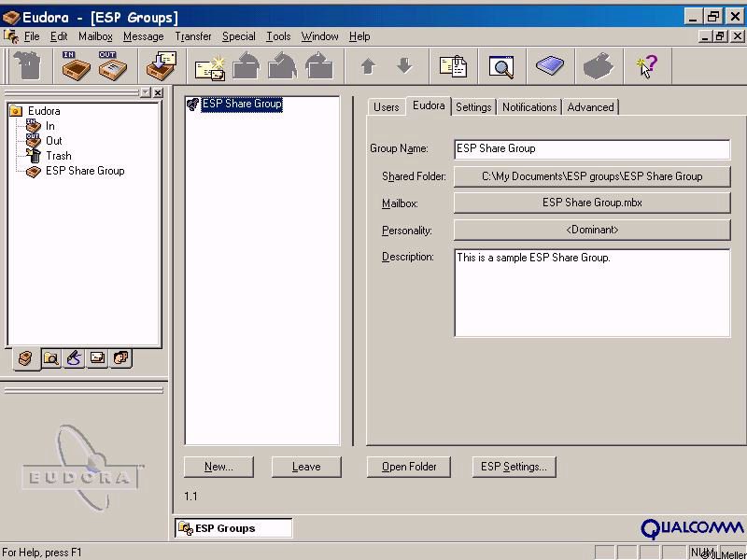Click the ESP Share Group.mbx mailbox button

point(592,203)
